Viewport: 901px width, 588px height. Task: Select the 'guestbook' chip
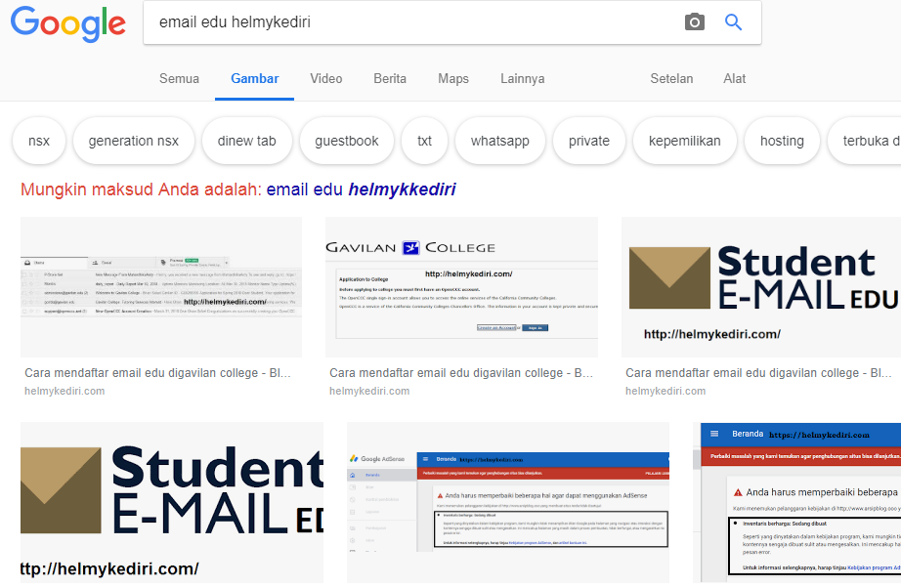pos(347,141)
